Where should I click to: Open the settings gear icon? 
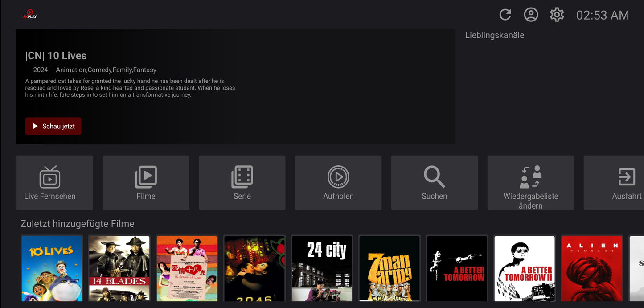click(557, 15)
